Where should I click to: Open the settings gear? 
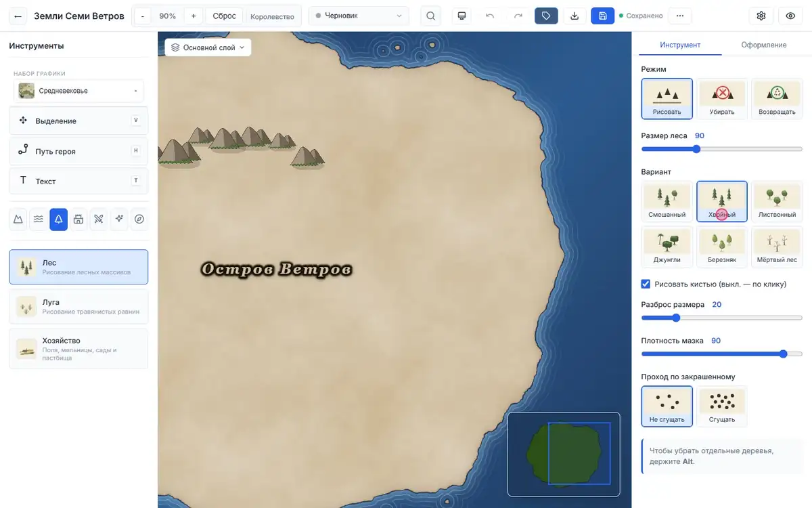point(761,16)
